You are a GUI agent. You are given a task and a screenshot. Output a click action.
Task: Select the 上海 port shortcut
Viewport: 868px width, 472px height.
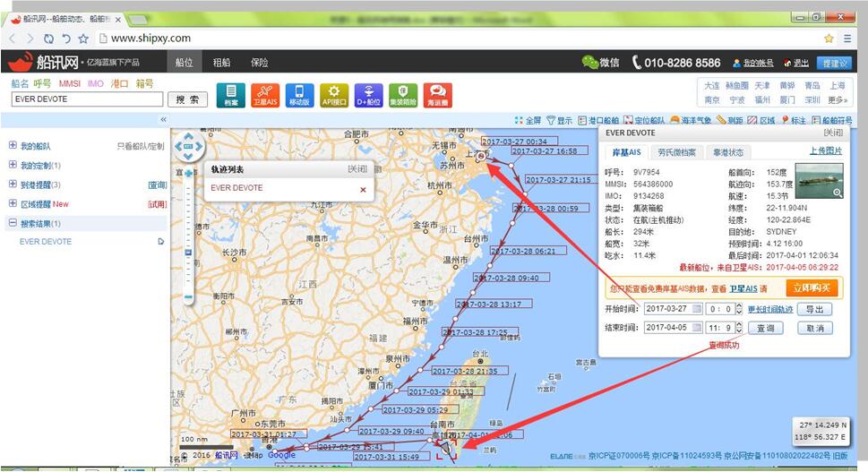click(x=837, y=86)
